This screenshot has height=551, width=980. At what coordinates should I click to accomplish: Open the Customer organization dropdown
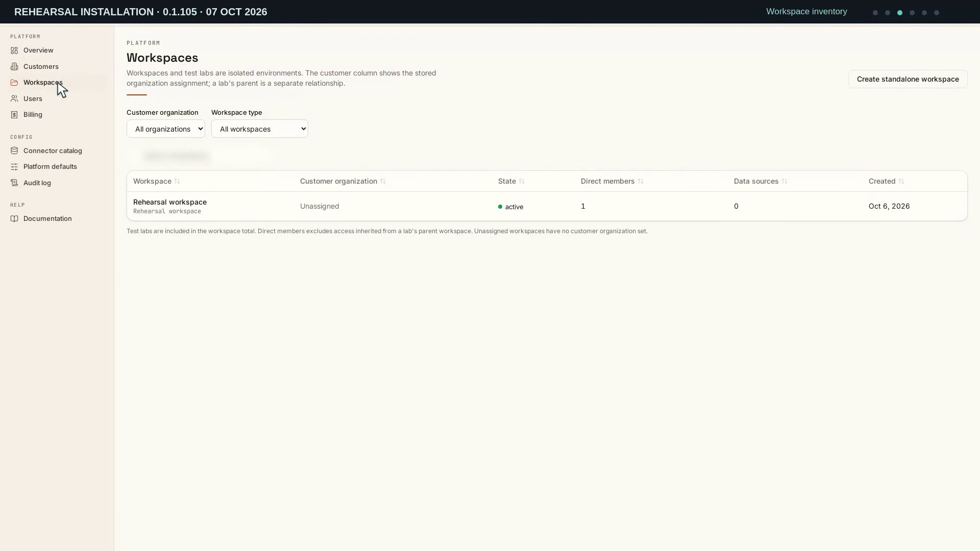(x=166, y=129)
